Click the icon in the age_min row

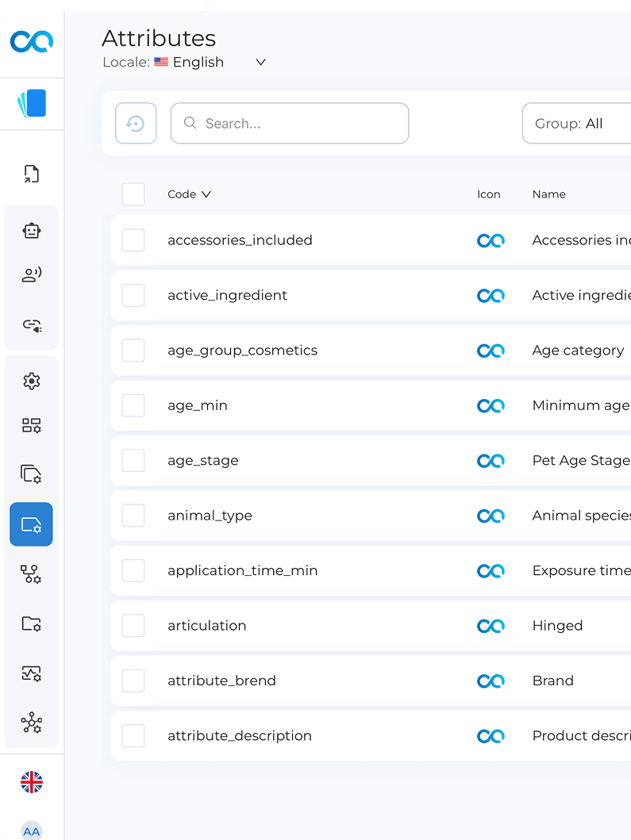point(491,406)
